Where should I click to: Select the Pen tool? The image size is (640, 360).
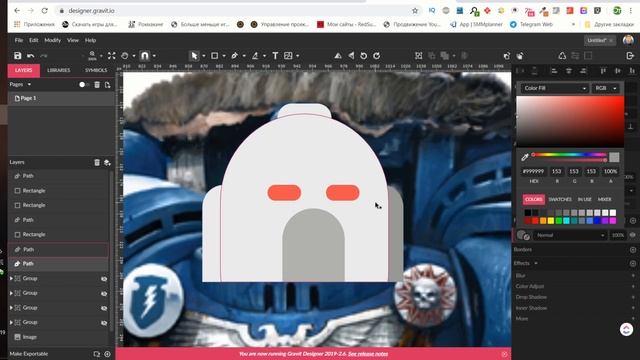pos(235,56)
